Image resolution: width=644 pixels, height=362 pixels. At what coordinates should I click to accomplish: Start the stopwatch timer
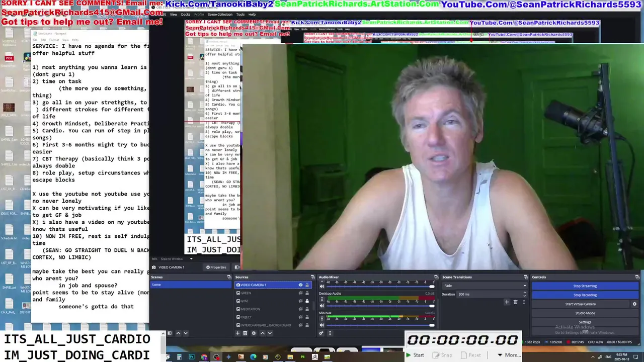(415, 355)
